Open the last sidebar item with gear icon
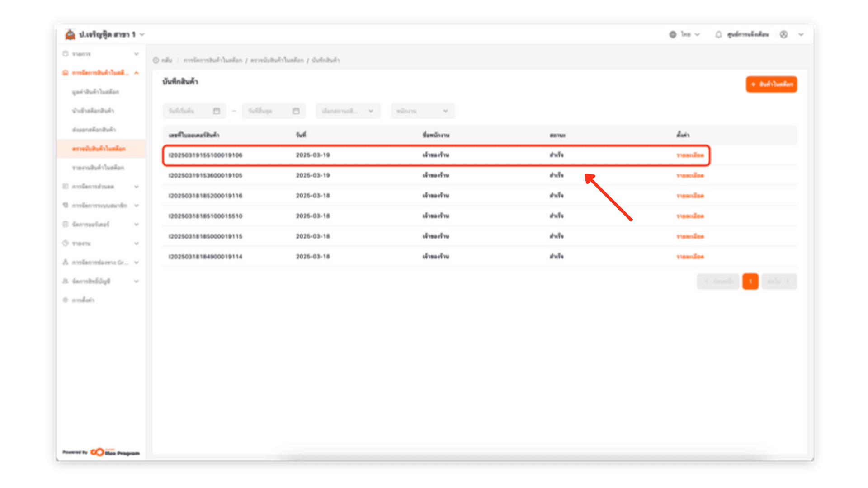The height and width of the screenshot is (488, 868). pos(83,300)
